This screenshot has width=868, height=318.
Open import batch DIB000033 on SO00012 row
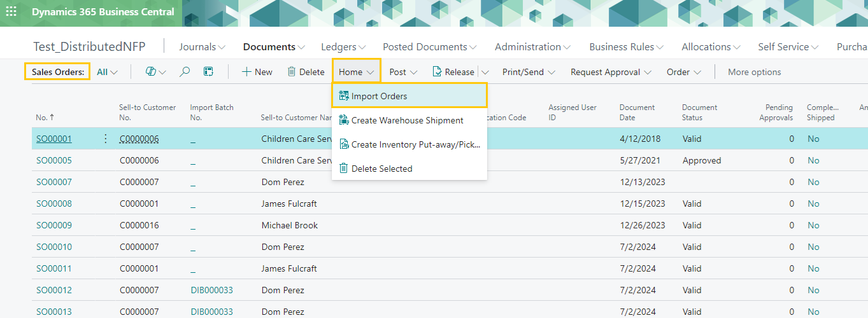212,290
